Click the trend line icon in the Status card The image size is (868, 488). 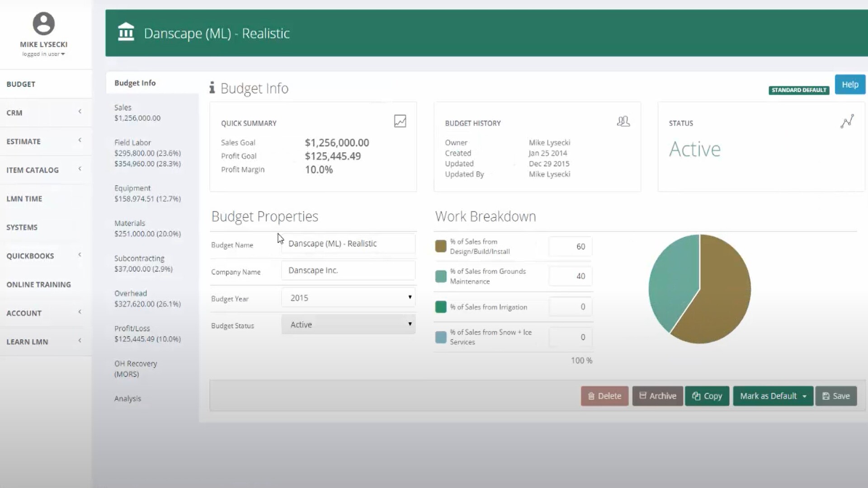pos(847,121)
